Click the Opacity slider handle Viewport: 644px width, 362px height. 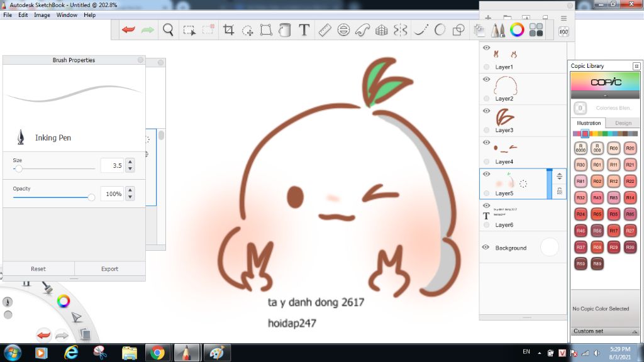click(x=91, y=197)
